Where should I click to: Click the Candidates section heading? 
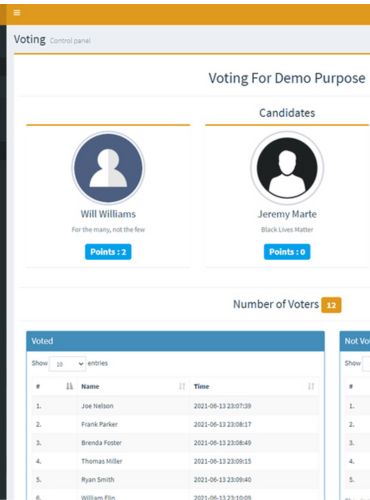[287, 113]
